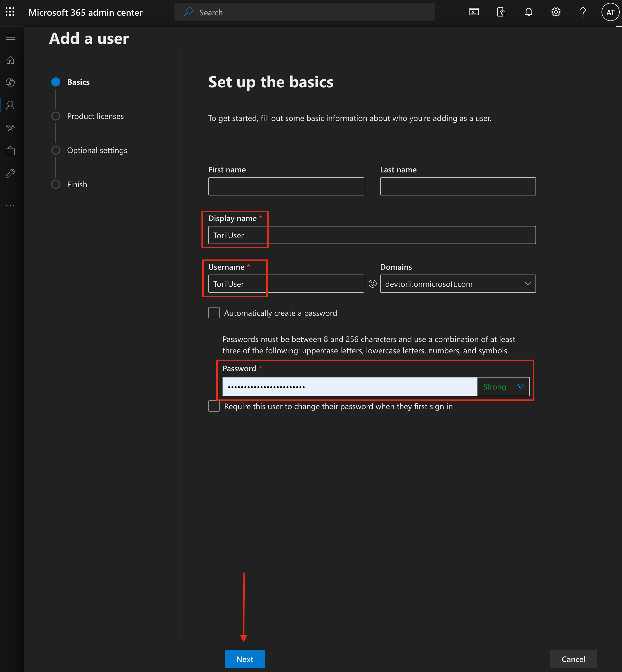Open the Domains dropdown
The width and height of the screenshot is (622, 672).
tap(458, 284)
